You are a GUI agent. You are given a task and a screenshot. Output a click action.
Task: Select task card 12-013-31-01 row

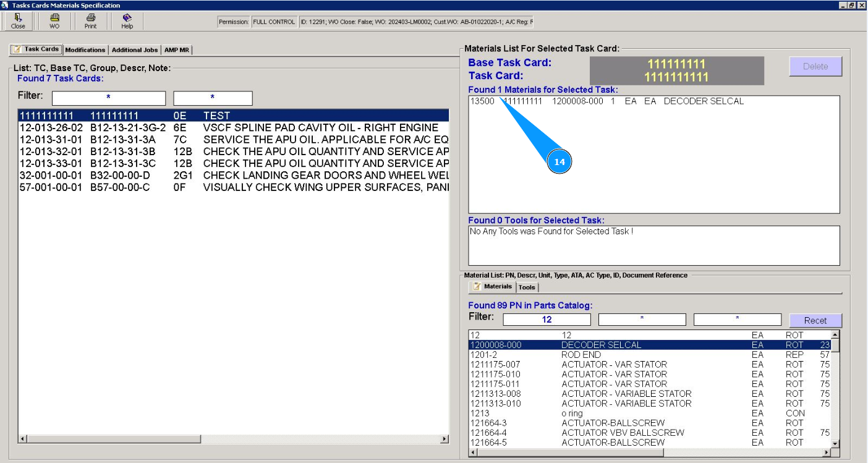click(233, 140)
